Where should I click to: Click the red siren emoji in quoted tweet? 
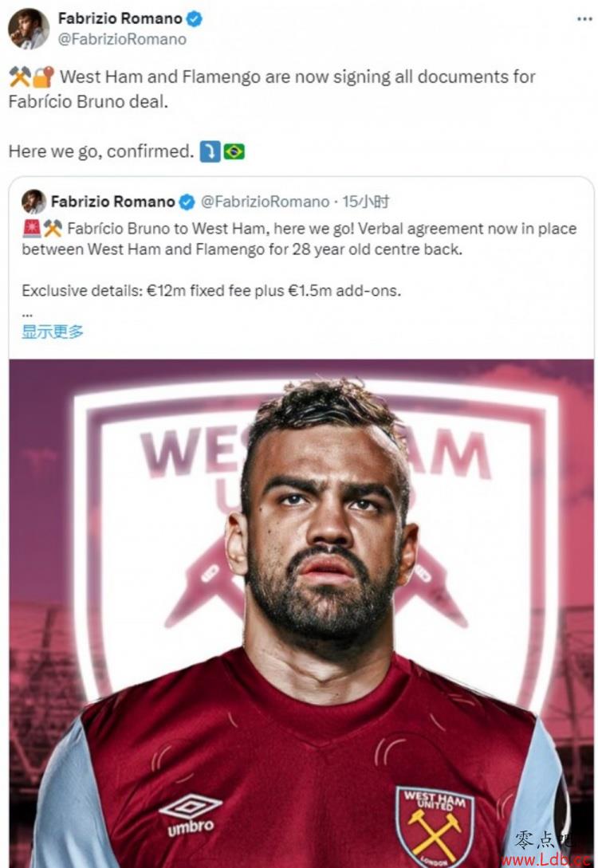[32, 228]
